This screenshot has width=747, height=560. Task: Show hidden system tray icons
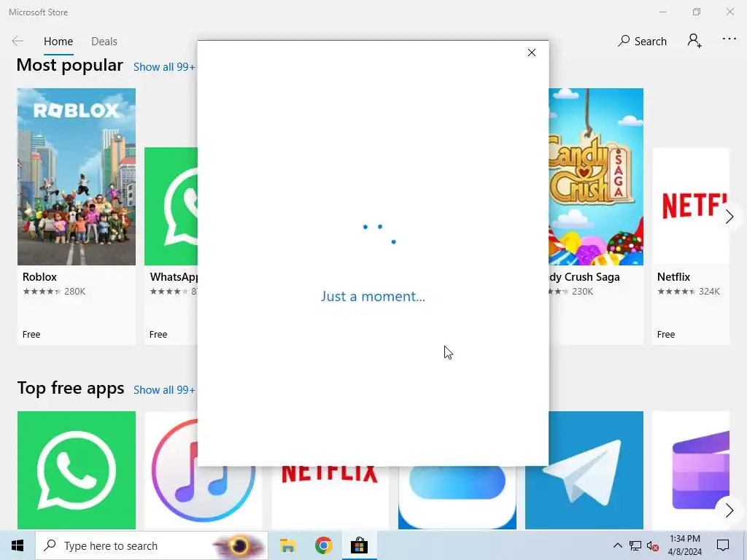pos(617,545)
